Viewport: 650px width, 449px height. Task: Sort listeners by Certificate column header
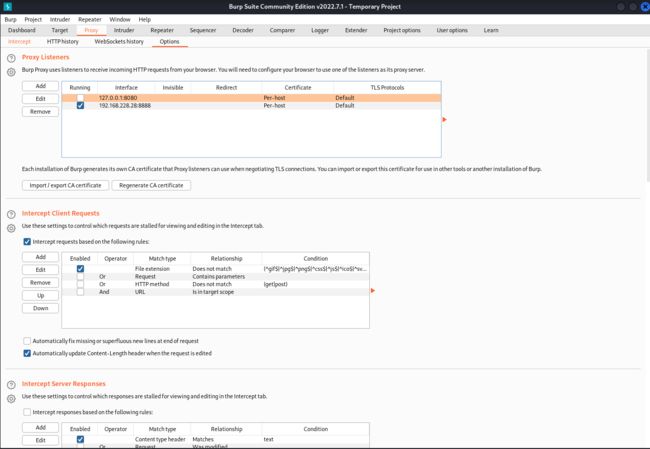tap(298, 87)
